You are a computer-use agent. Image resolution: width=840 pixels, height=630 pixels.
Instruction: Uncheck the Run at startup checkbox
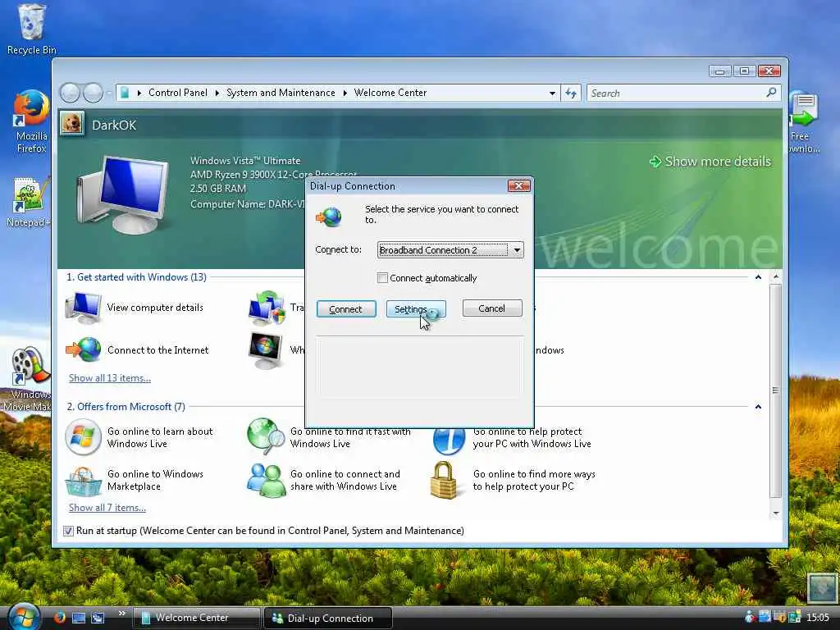pos(68,531)
